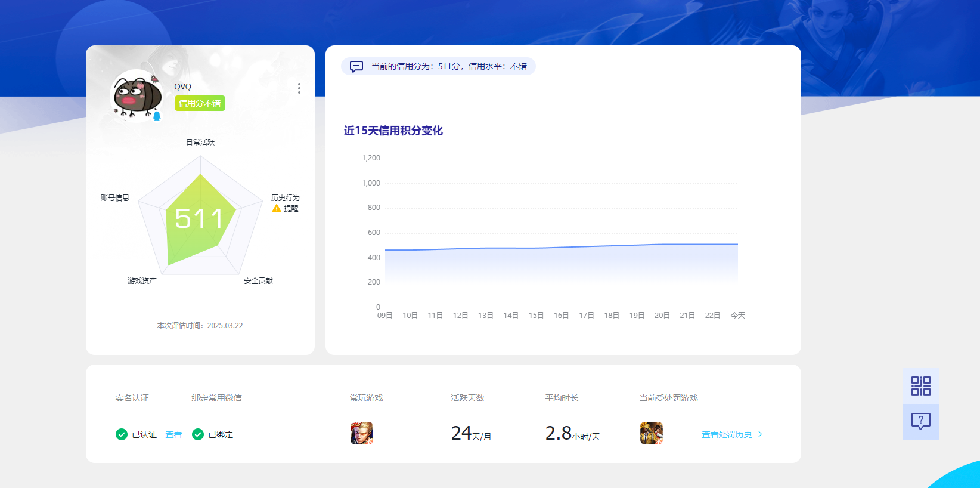
Task: Click the yellow warning triangle under 历史行为
Action: 277,209
